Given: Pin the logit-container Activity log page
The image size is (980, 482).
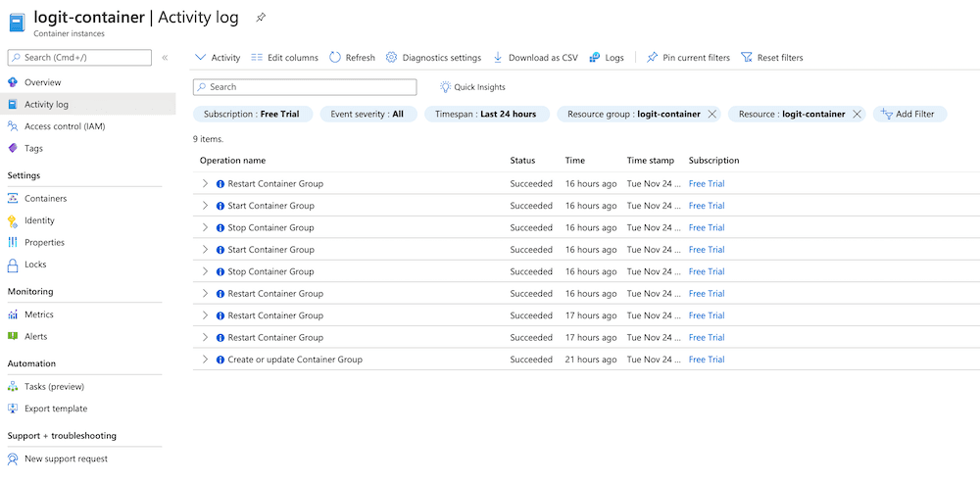Looking at the screenshot, I should click(260, 18).
